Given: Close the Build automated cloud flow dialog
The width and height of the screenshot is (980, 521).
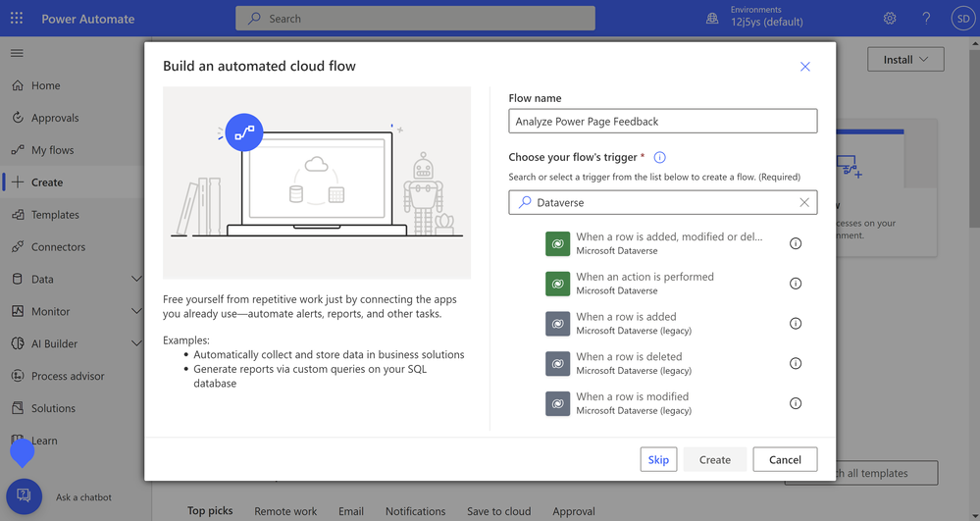Looking at the screenshot, I should coord(805,67).
